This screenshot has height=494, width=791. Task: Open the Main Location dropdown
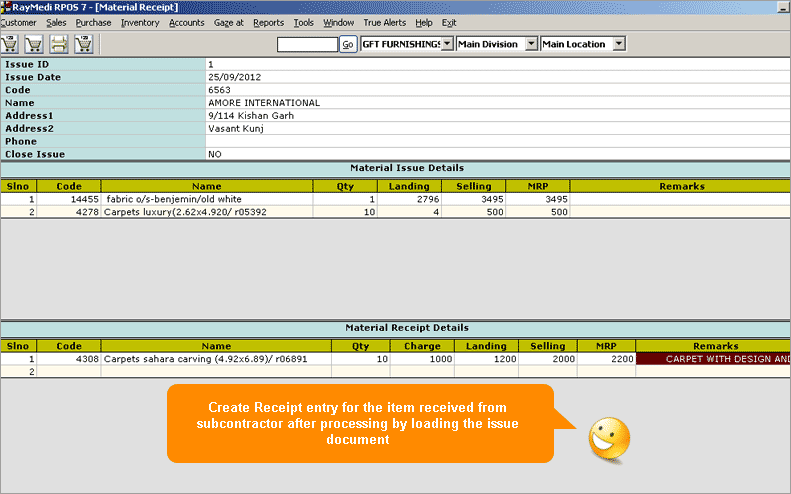coord(619,44)
